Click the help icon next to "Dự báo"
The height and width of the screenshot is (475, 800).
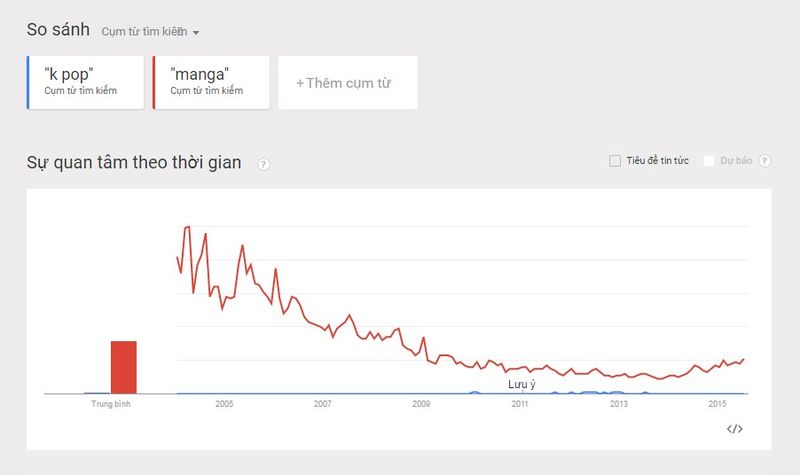click(765, 161)
